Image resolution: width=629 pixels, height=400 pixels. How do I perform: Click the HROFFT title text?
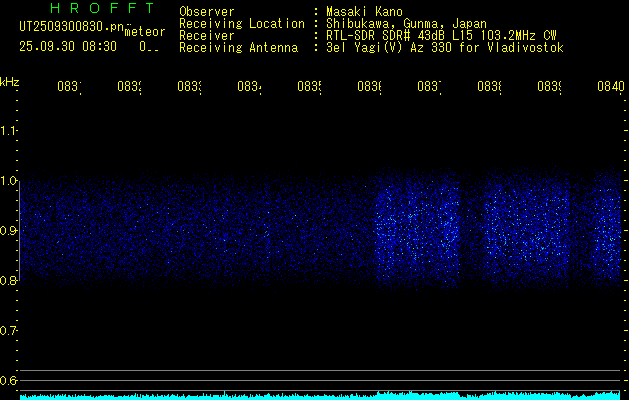(x=102, y=8)
